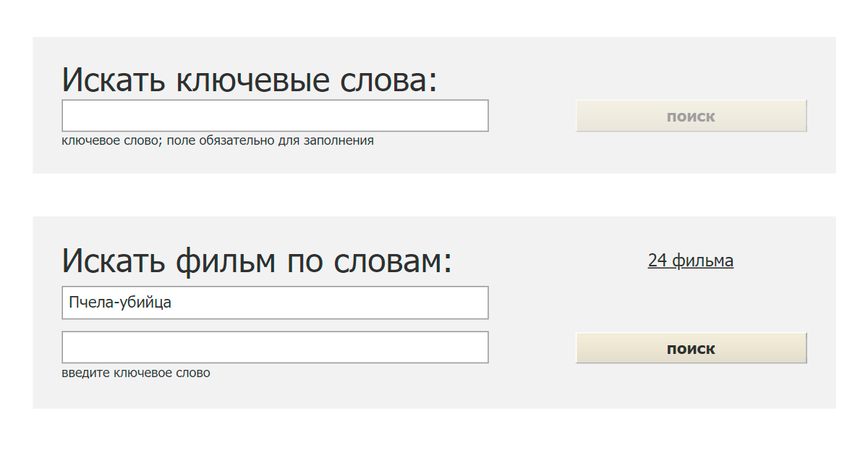This screenshot has height=456, width=868.
Task: Click the hint "введите ключевое слово"
Action: (x=136, y=373)
